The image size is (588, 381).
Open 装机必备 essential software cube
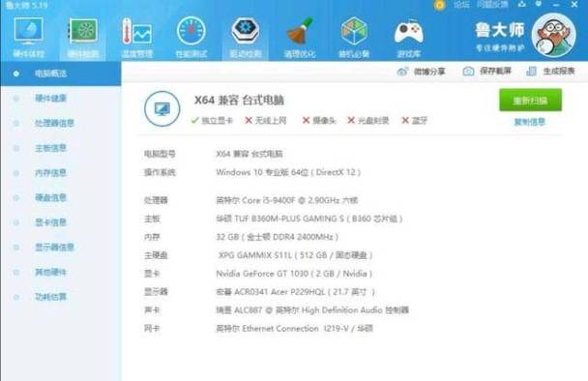tap(354, 38)
